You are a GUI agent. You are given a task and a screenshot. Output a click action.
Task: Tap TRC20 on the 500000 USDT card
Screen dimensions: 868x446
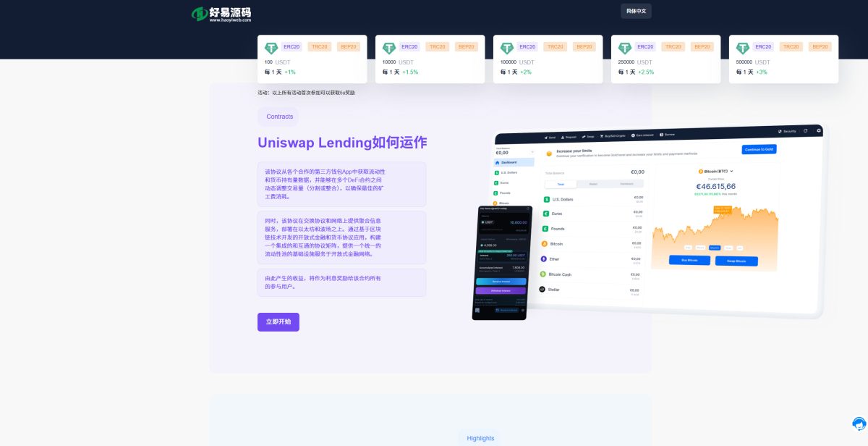(791, 46)
